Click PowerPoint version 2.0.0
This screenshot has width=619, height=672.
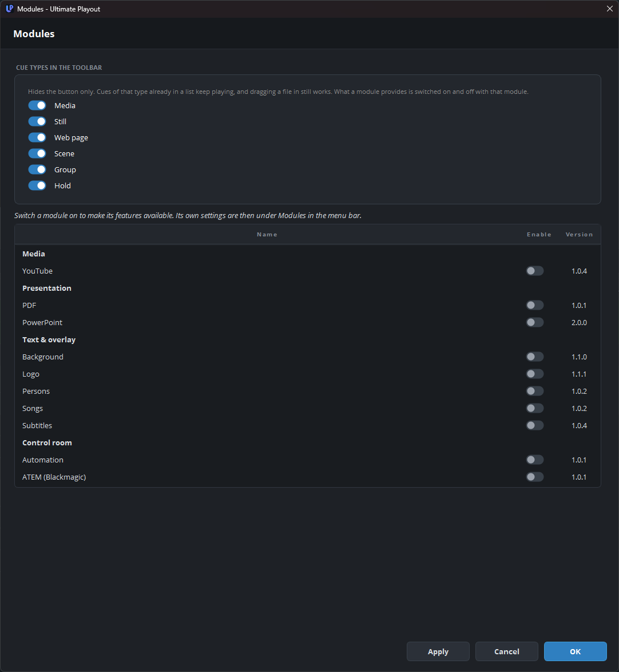579,322
